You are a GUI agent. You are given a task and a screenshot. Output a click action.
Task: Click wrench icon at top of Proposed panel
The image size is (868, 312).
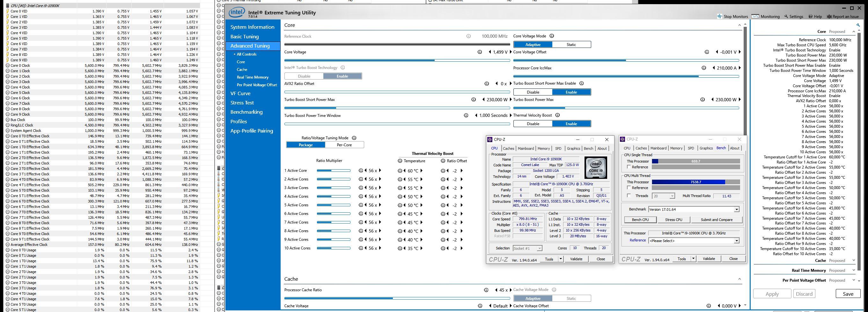[858, 25]
